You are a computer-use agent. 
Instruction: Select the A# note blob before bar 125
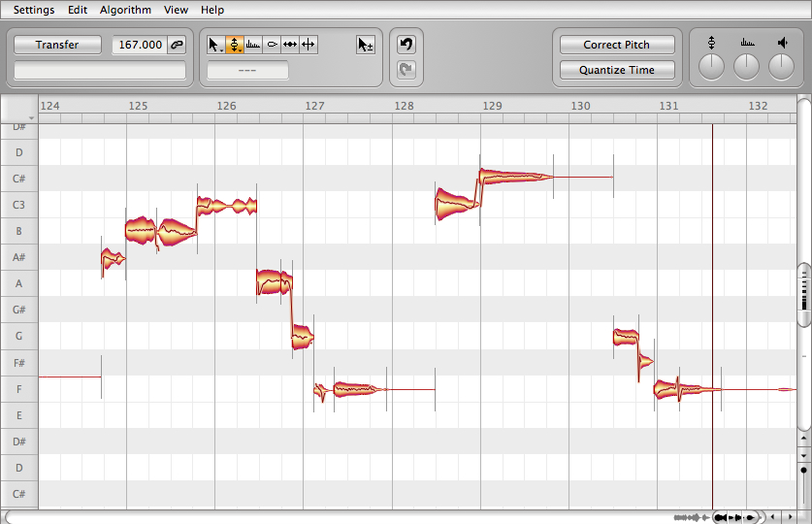[x=113, y=258]
